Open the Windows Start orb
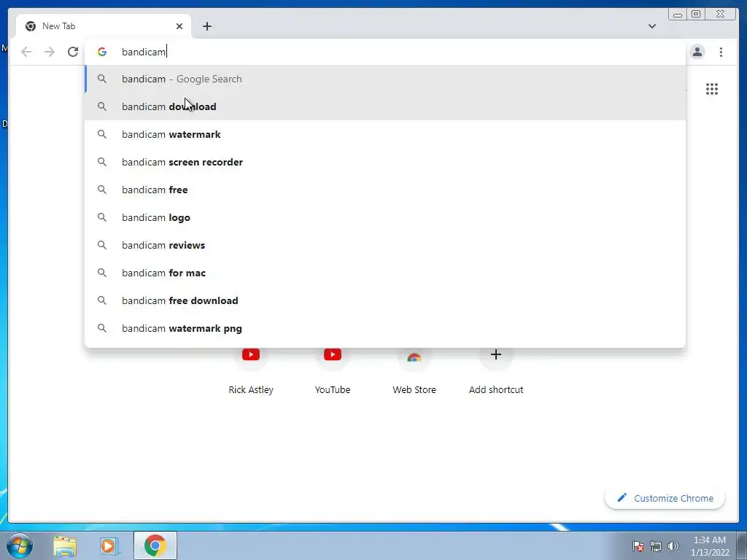This screenshot has width=747, height=560. coord(20,545)
